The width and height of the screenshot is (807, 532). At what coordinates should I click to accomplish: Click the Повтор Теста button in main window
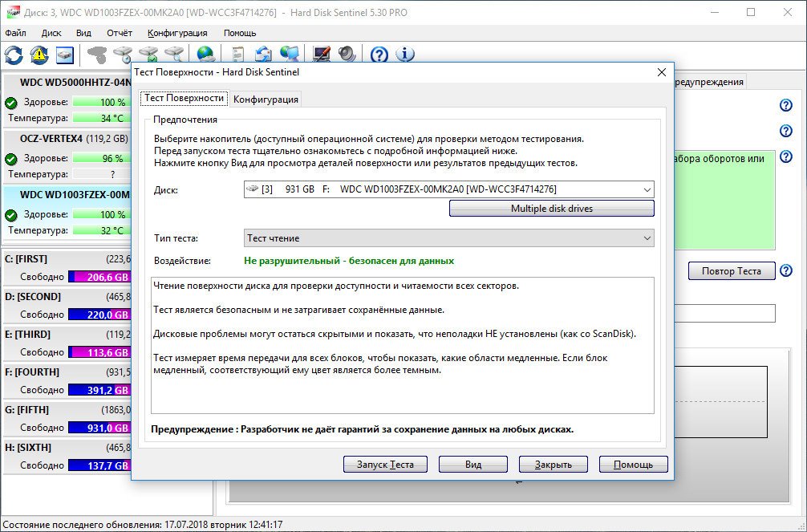(x=732, y=271)
